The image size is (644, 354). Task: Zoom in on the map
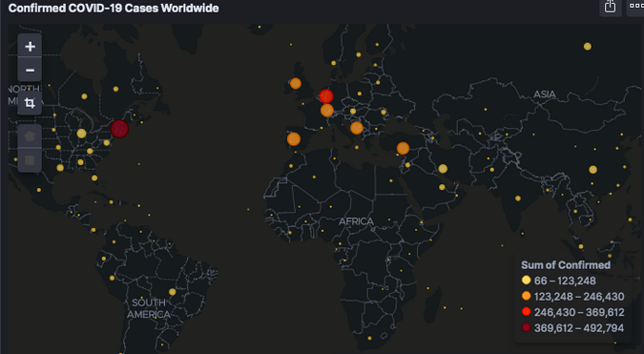30,46
